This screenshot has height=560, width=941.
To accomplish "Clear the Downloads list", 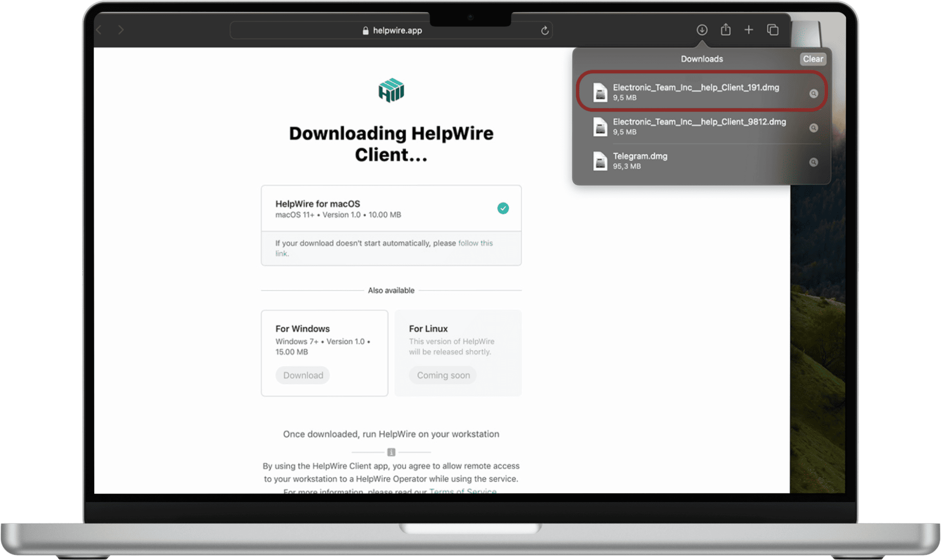I will coord(813,59).
